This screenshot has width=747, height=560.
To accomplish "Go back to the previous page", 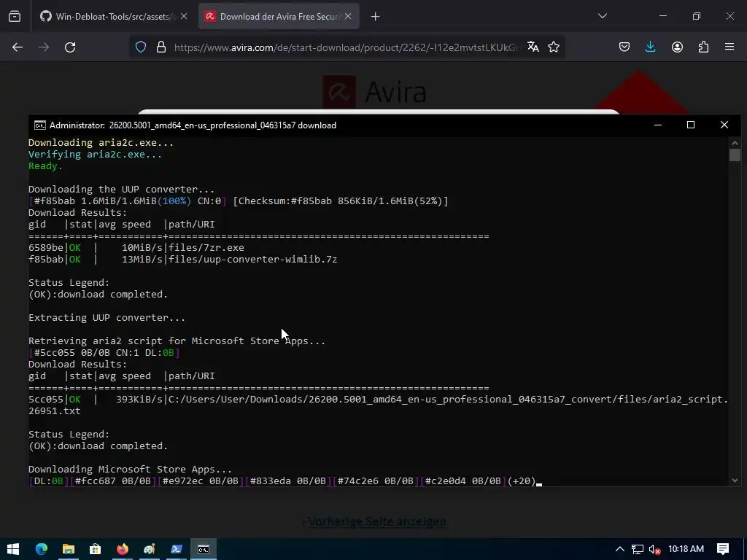I will coord(18,47).
